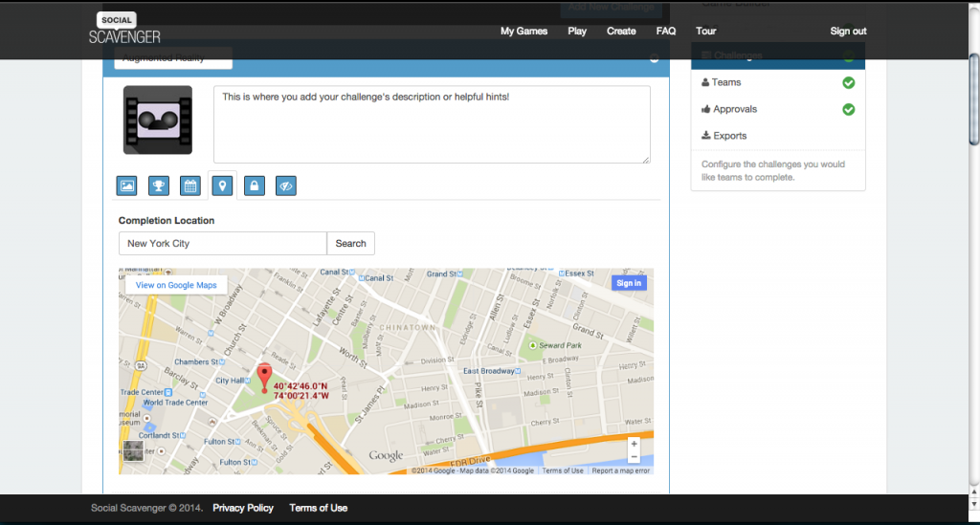Click the CHINATOWN label on the map
Viewport: 980px width, 525px height.
[x=407, y=327]
